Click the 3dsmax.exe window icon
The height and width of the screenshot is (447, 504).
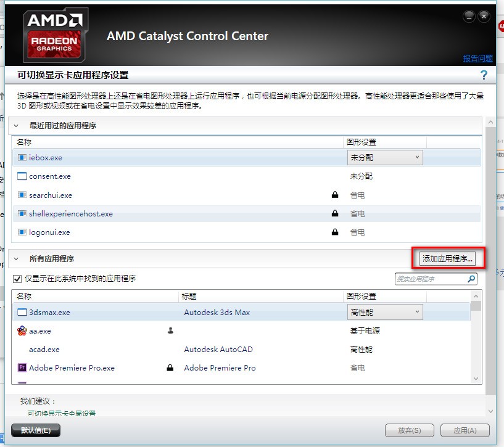pos(22,312)
